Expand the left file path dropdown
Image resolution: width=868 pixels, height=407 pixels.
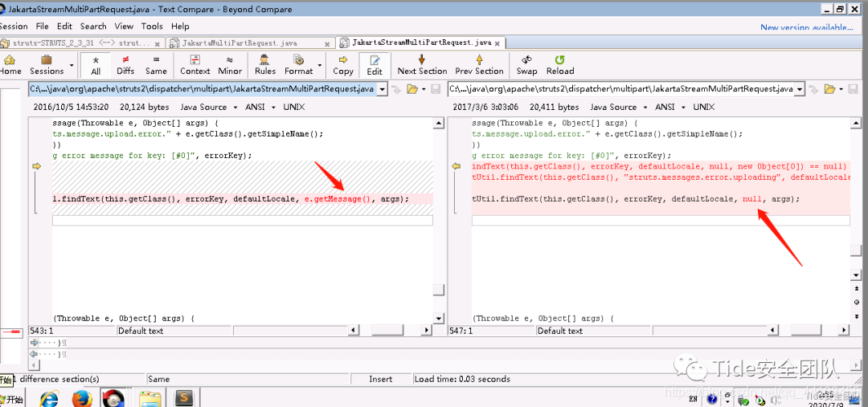pyautogui.click(x=382, y=89)
